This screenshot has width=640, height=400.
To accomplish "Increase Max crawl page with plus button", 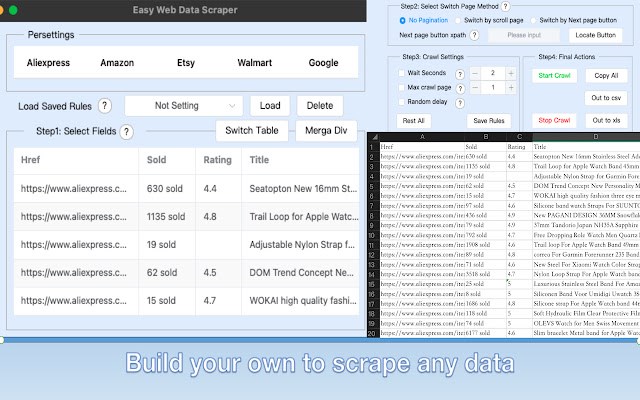I will pyautogui.click(x=511, y=88).
